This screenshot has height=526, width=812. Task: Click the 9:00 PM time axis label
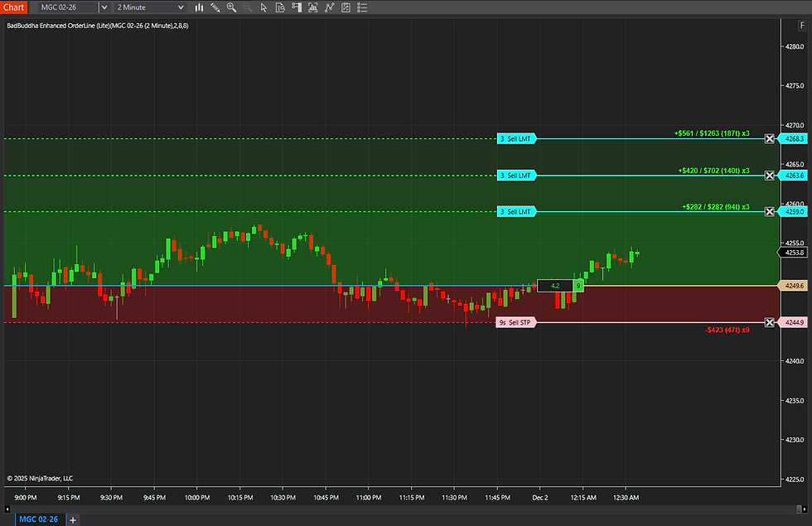tap(26, 498)
